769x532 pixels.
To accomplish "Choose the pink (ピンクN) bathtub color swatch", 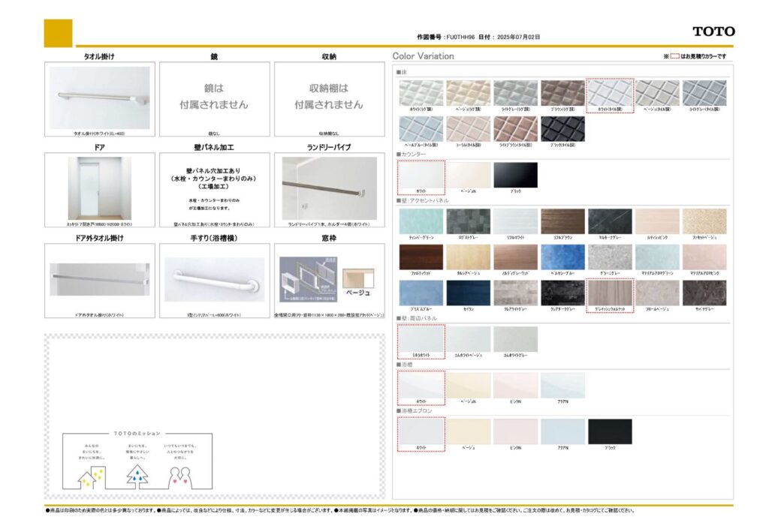I will [515, 385].
